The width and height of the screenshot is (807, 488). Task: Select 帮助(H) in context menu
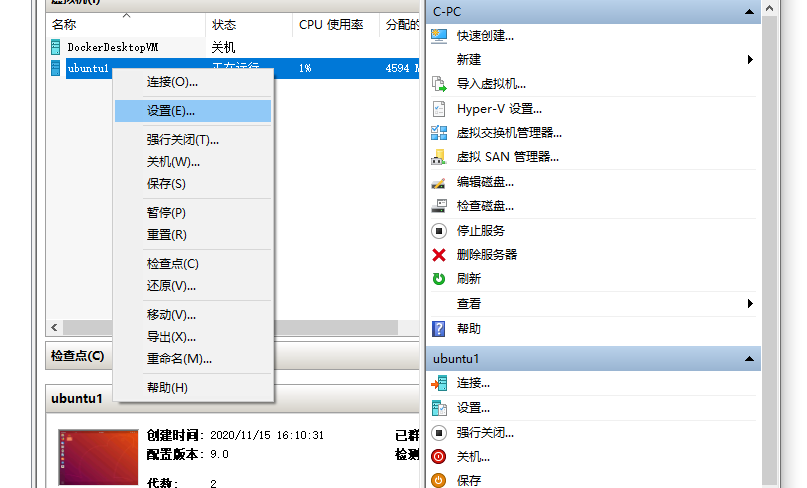193,388
